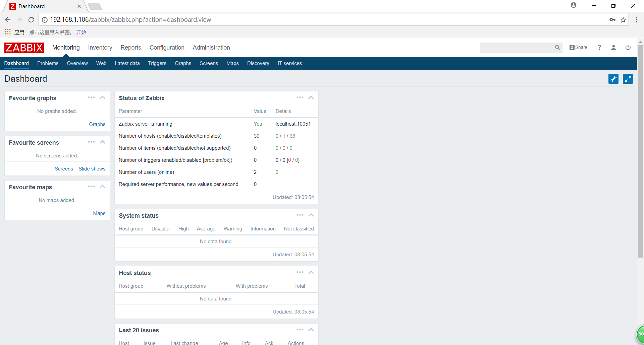Image resolution: width=644 pixels, height=345 pixels.
Task: Collapse the Last 20 issues widget
Action: click(311, 330)
